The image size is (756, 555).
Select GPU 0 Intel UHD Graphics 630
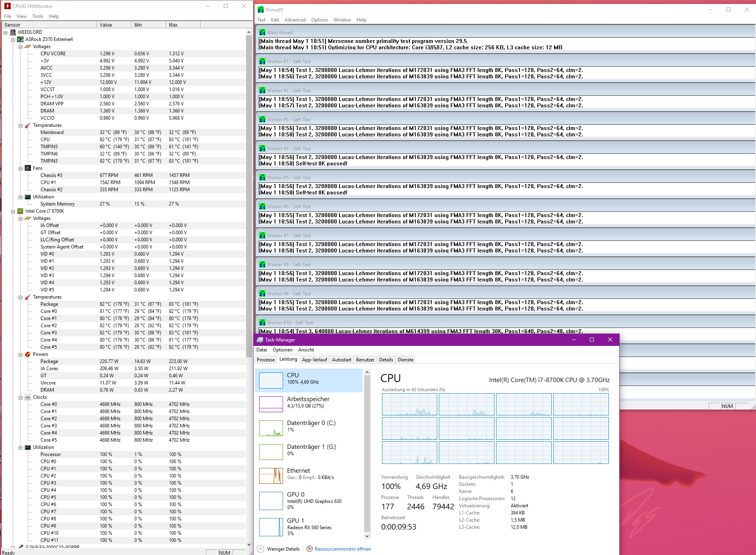tap(309, 501)
